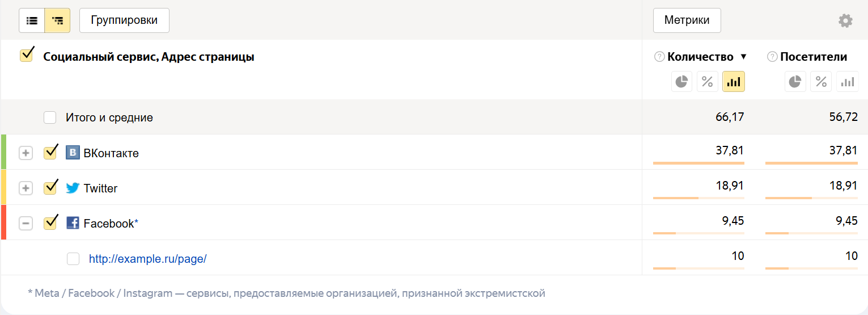Show pie chart for Посетители column
The height and width of the screenshot is (315, 868).
795,82
